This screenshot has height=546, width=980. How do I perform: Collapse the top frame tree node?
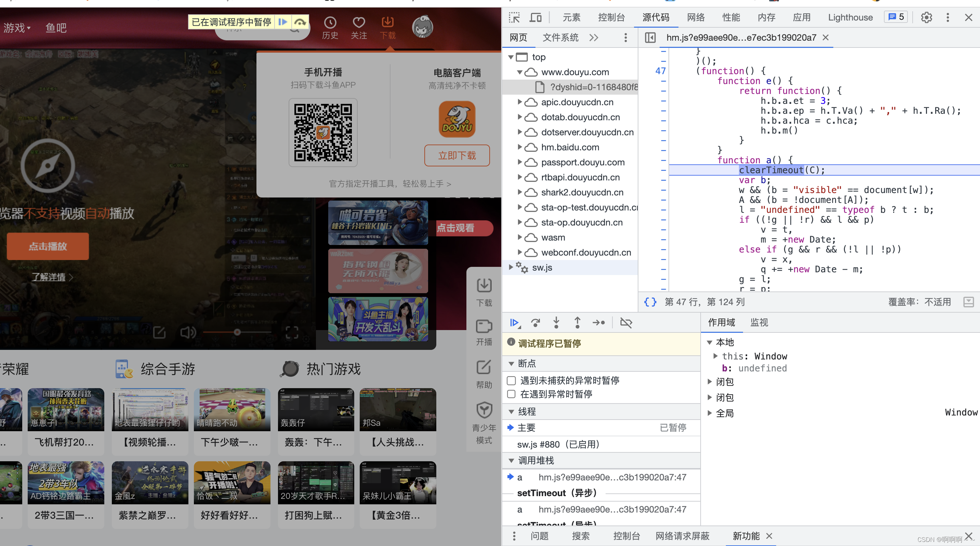pos(511,57)
